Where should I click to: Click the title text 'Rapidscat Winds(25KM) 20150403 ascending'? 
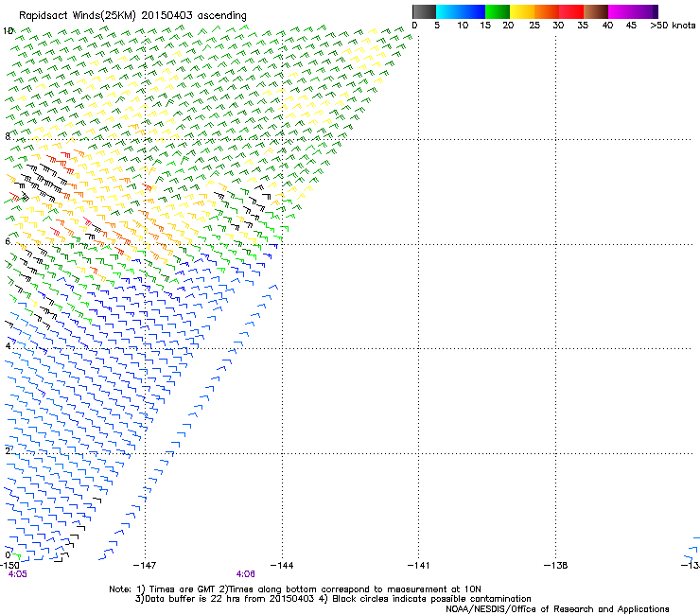click(x=132, y=16)
